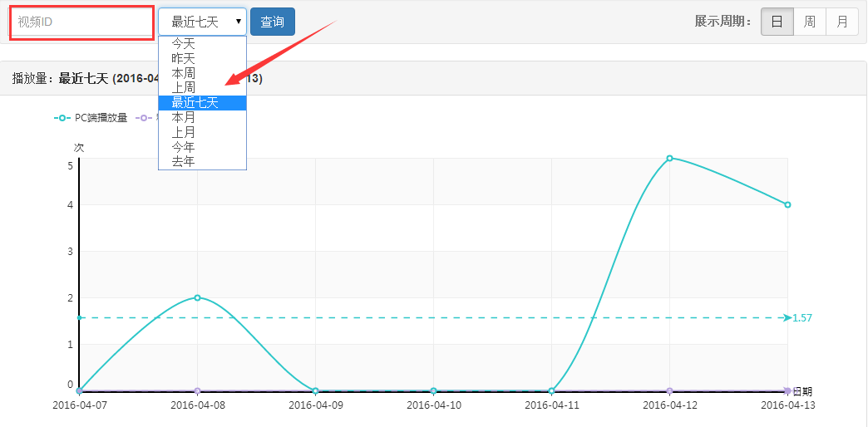Click the 1.57 average line label
Image resolution: width=868 pixels, height=427 pixels.
click(x=801, y=318)
